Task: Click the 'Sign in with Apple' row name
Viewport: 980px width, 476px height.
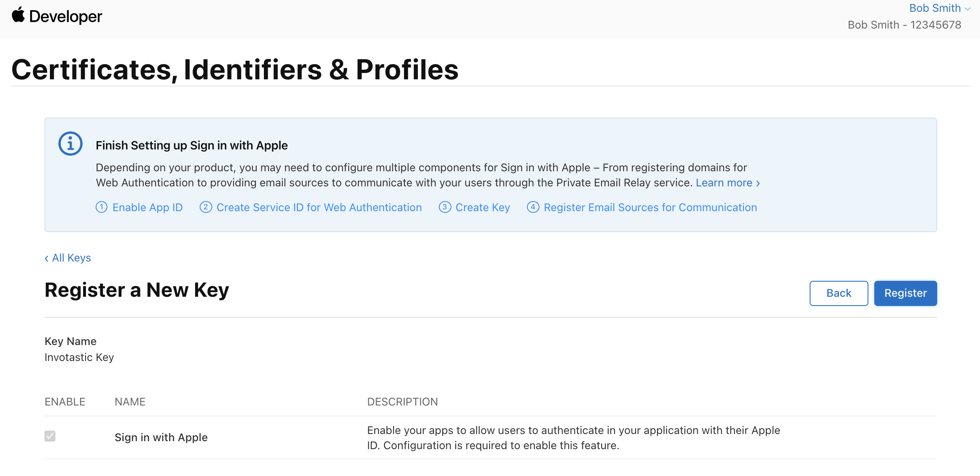Action: click(x=161, y=437)
